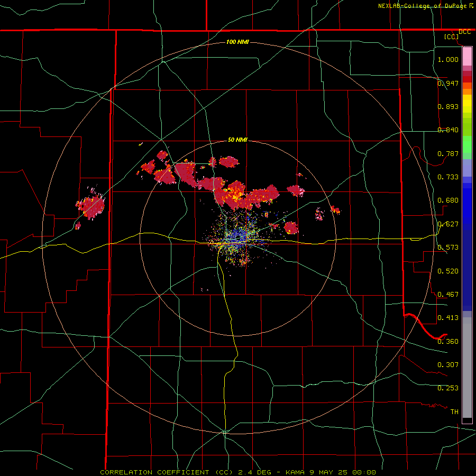Click the TH threshold label on the scale

tap(454, 412)
